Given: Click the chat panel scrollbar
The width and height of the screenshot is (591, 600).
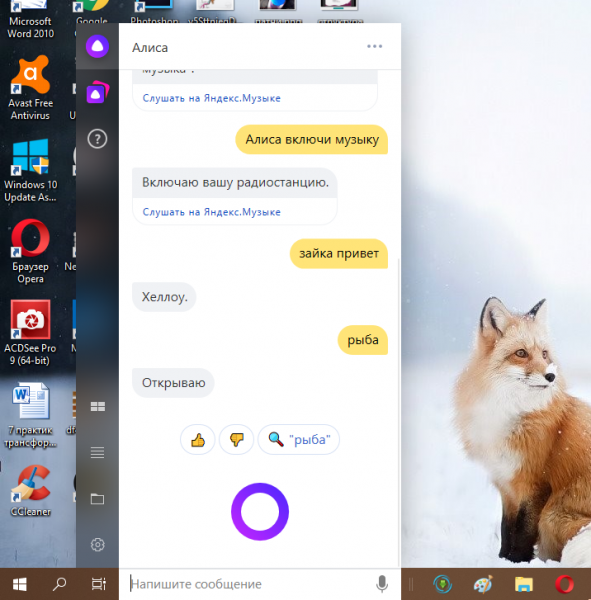Looking at the screenshot, I should 399,413.
